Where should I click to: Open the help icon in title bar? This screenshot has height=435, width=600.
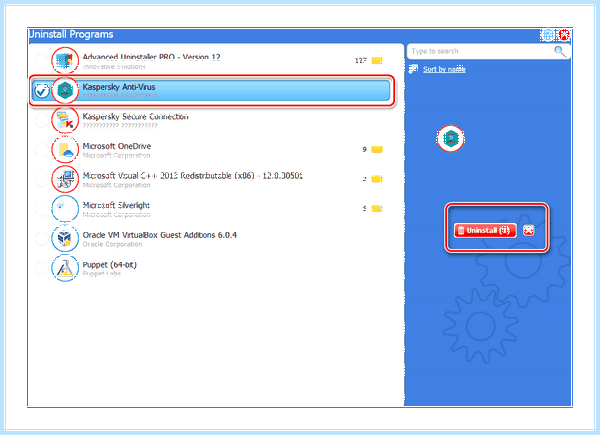tap(548, 35)
